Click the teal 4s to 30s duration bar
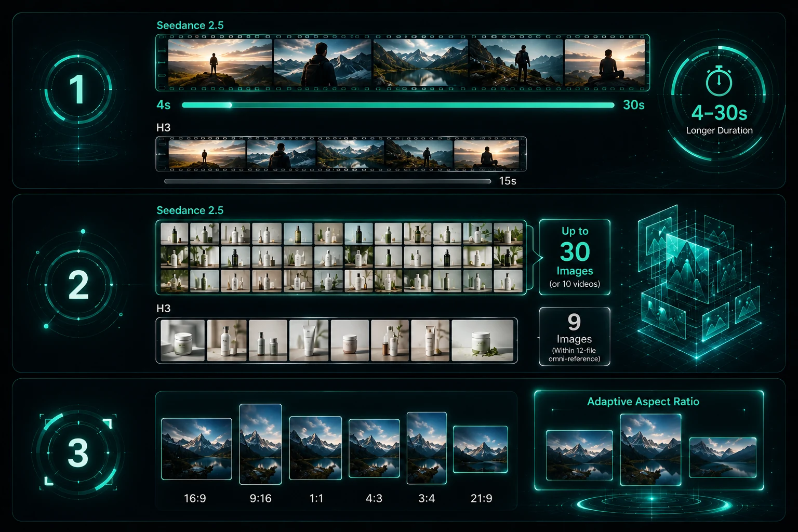Viewport: 798px width, 532px height. tap(398, 105)
